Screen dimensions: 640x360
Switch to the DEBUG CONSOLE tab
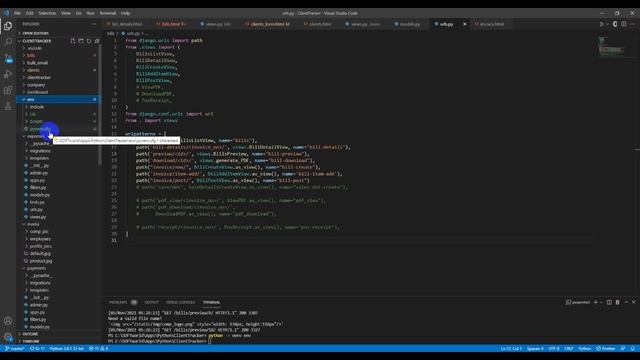coord(180,302)
